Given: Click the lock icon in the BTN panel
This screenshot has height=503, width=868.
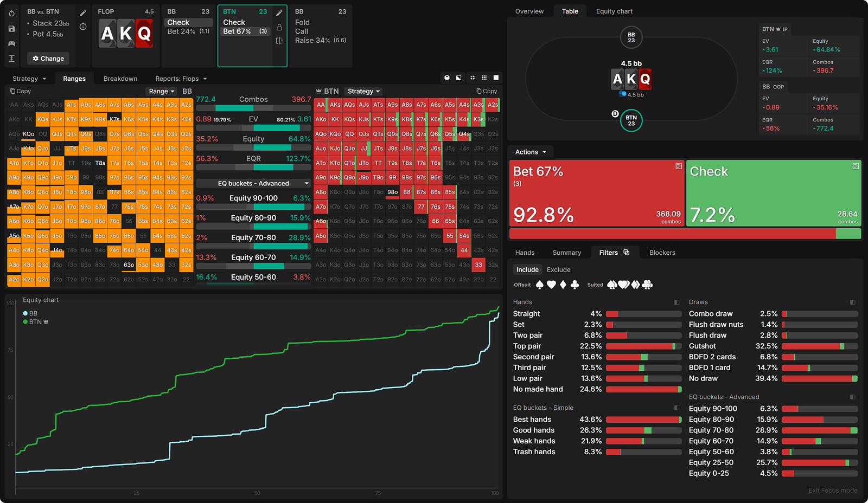Looking at the screenshot, I should pyautogui.click(x=279, y=28).
